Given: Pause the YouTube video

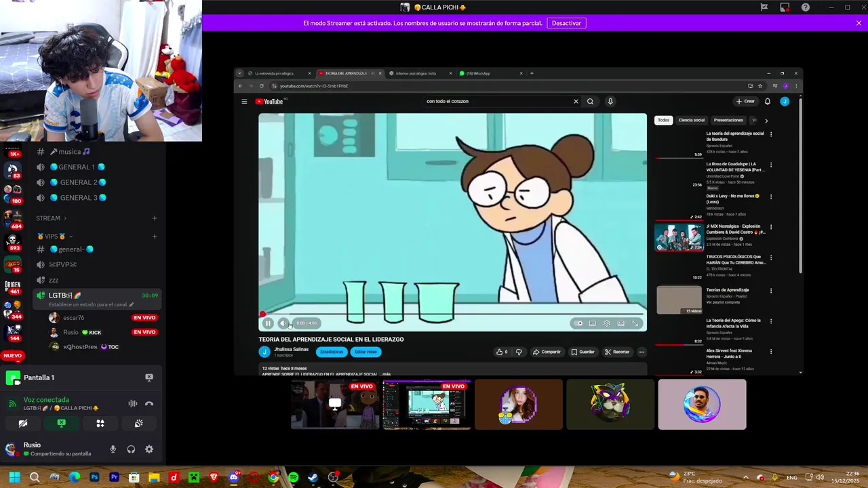Looking at the screenshot, I should pyautogui.click(x=268, y=323).
